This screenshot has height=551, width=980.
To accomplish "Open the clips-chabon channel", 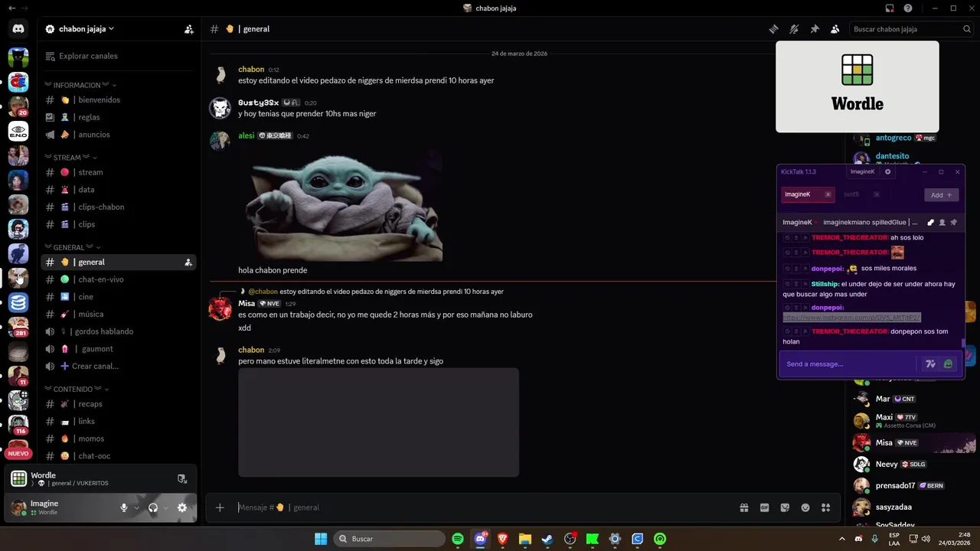I will [118, 207].
